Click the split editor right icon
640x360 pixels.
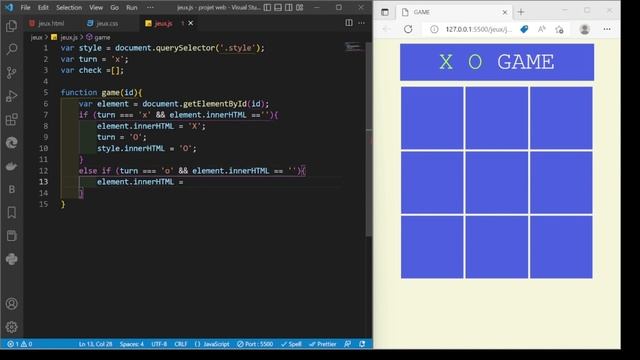349,23
